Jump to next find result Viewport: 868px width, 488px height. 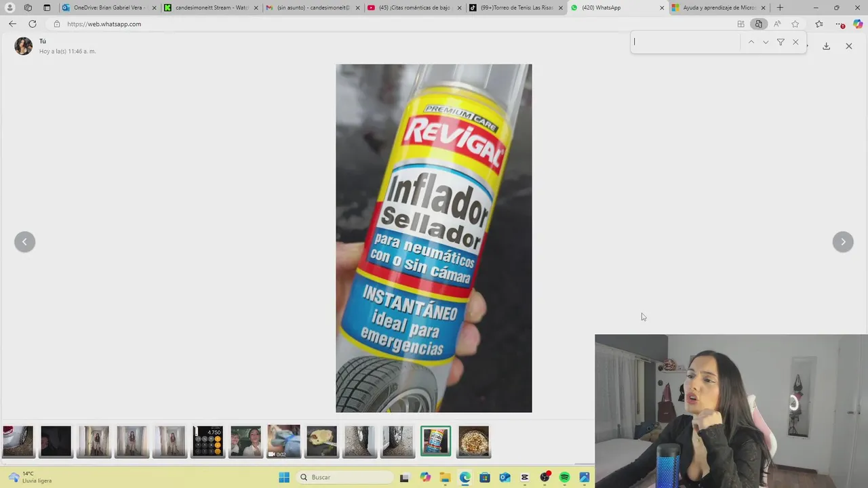click(766, 42)
